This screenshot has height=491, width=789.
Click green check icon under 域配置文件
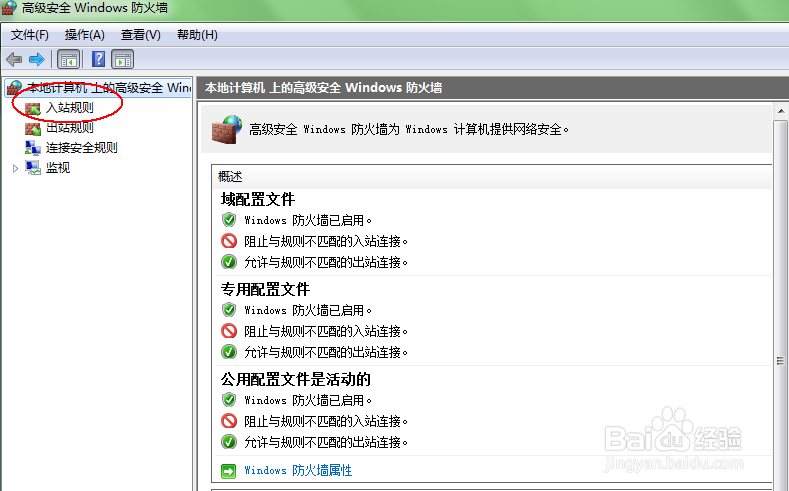coord(229,262)
